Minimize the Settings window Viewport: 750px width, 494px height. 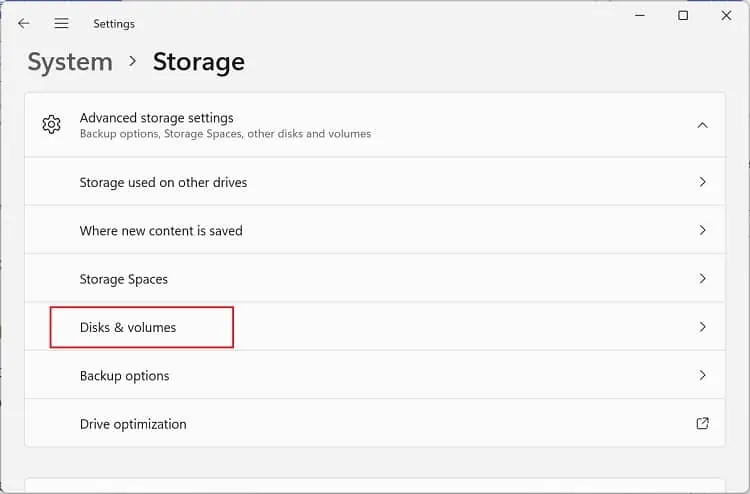(639, 16)
